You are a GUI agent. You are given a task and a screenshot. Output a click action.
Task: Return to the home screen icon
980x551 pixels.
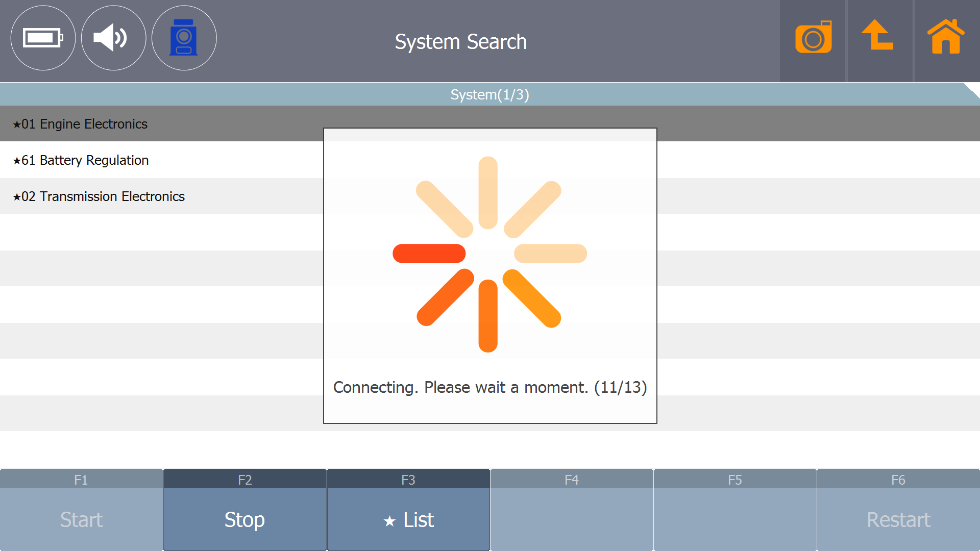point(945,37)
